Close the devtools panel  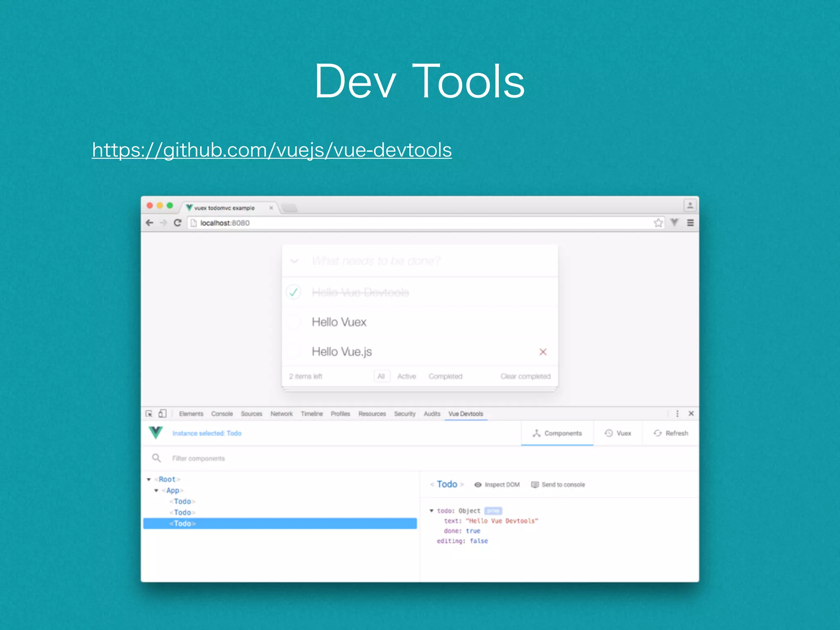[691, 413]
